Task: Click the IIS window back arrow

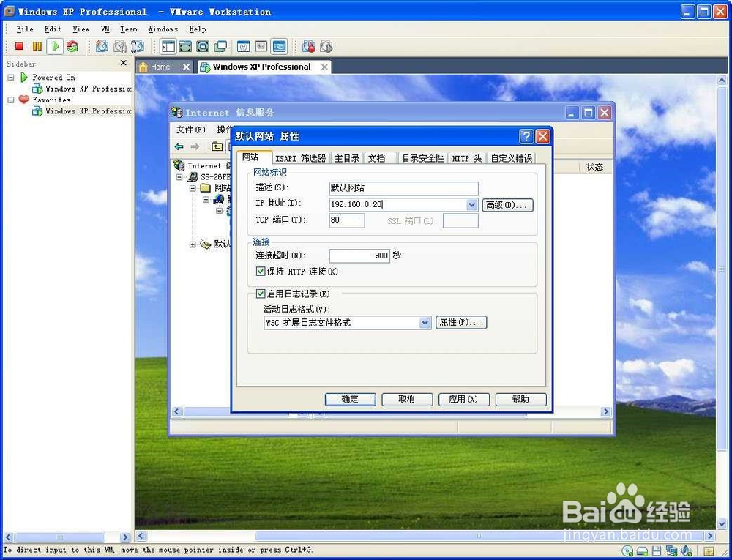Action: pyautogui.click(x=179, y=146)
